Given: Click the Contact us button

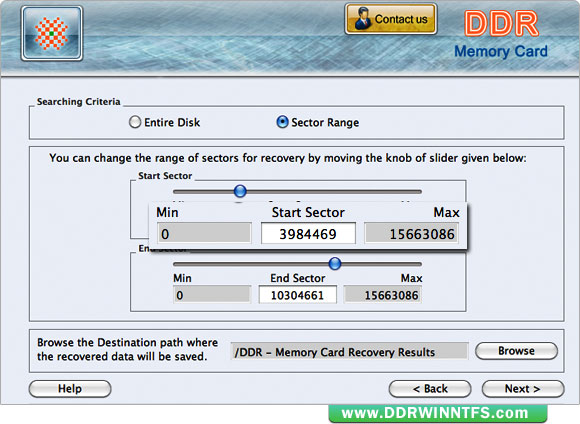Looking at the screenshot, I should pos(391,19).
